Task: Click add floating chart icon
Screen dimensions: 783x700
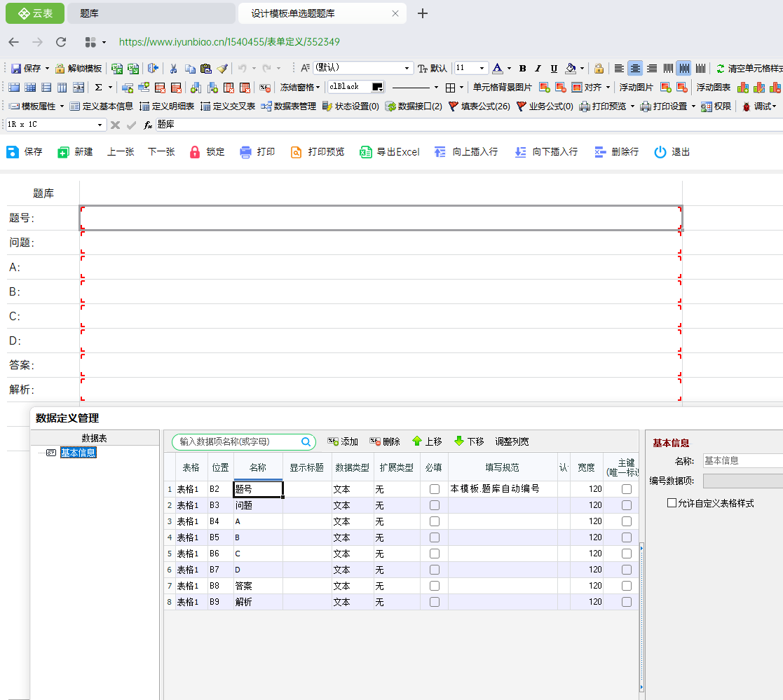Action: (742, 88)
